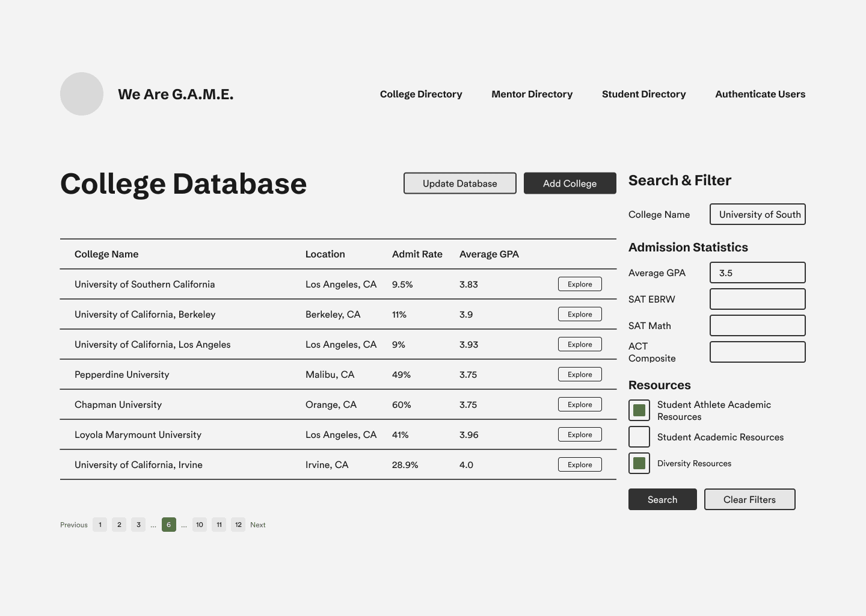Explore University of Southern California row
The image size is (866, 616).
pos(580,284)
